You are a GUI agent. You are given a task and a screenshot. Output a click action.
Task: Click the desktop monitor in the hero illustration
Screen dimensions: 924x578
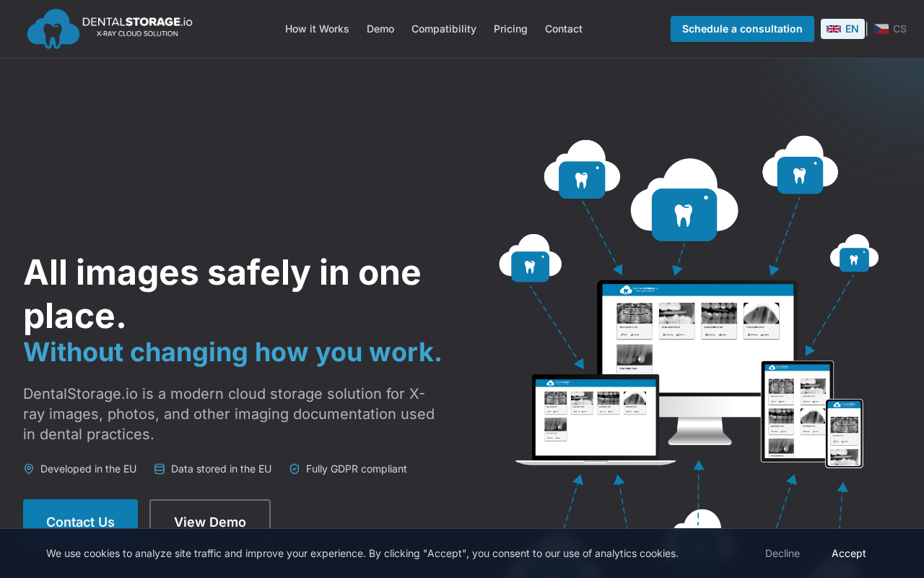(x=698, y=361)
